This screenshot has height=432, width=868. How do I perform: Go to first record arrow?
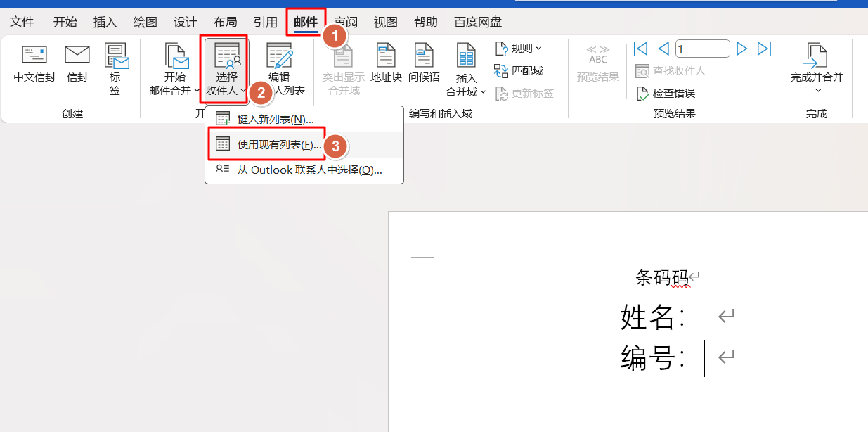[x=640, y=49]
